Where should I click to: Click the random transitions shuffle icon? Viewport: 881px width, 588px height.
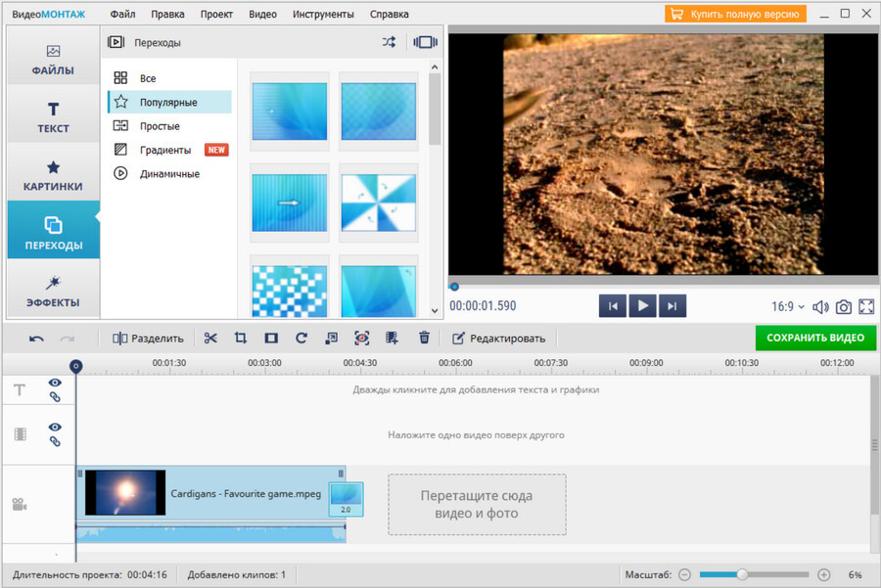[x=389, y=42]
